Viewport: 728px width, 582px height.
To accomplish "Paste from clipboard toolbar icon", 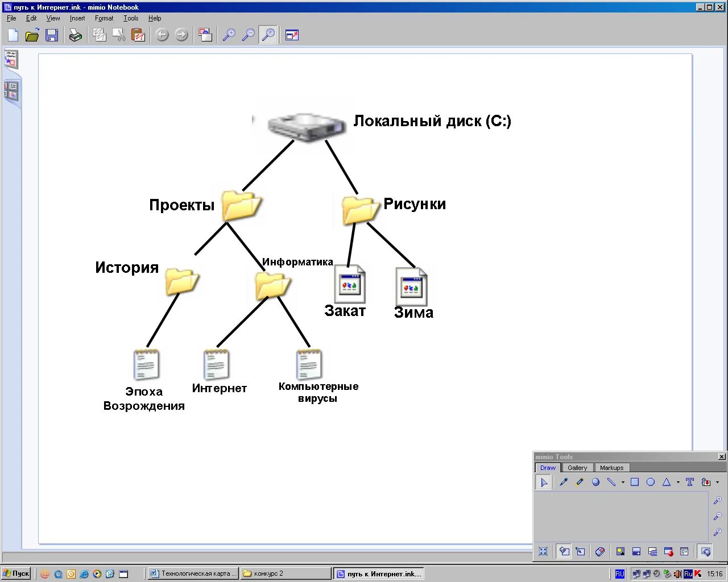I will pyautogui.click(x=138, y=35).
